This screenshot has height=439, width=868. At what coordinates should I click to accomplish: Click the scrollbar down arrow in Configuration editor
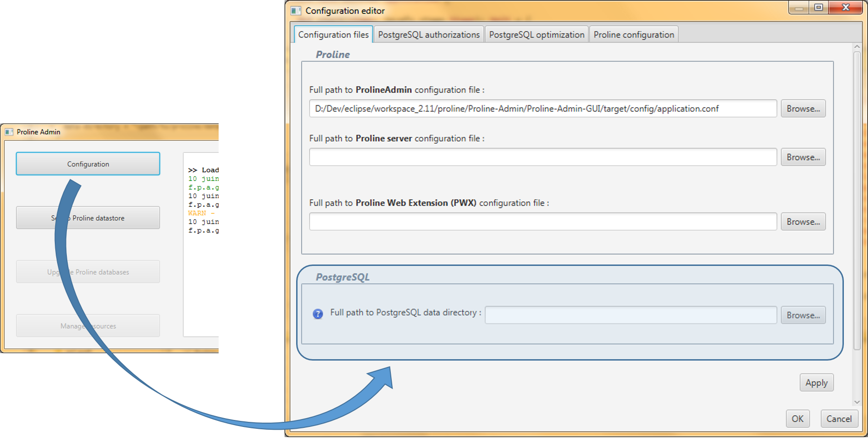click(x=857, y=402)
